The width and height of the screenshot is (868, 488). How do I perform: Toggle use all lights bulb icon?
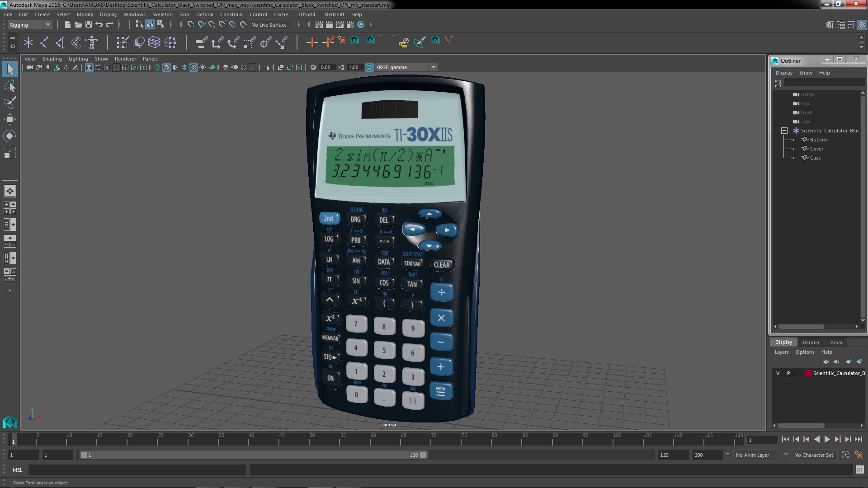[x=203, y=67]
